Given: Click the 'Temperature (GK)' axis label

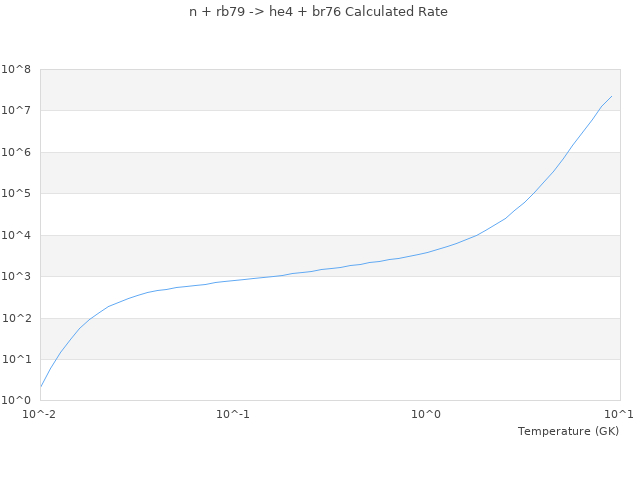Looking at the screenshot, I should click(568, 431).
